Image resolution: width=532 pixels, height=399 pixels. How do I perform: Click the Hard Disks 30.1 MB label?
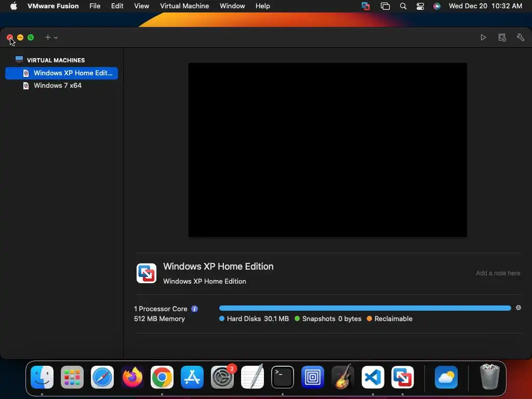(258, 318)
